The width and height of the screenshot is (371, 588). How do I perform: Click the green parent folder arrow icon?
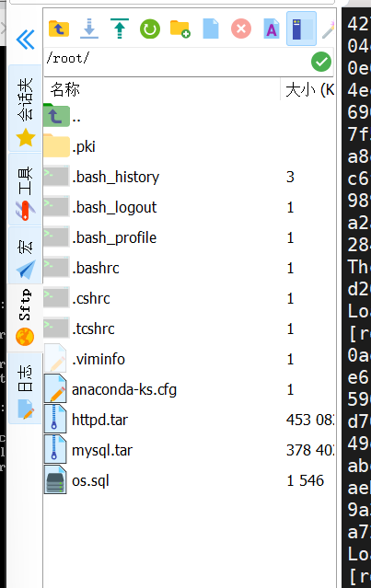(56, 116)
